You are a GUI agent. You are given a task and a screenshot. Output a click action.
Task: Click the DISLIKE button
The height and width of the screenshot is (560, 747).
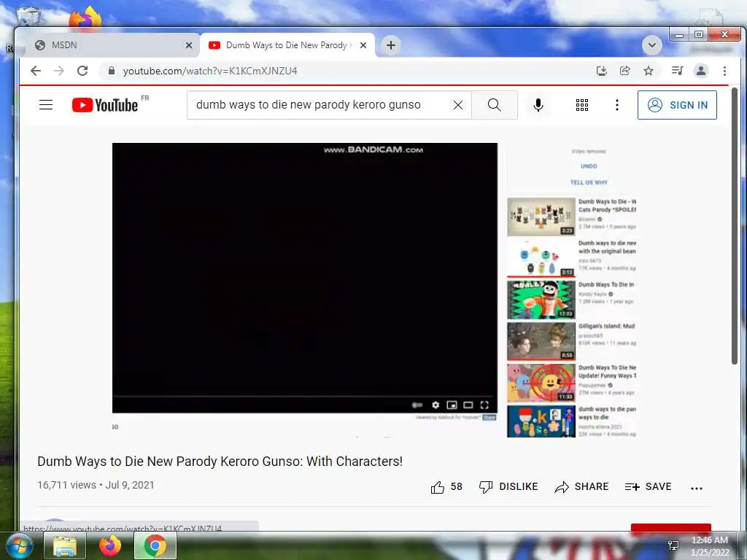(x=508, y=486)
